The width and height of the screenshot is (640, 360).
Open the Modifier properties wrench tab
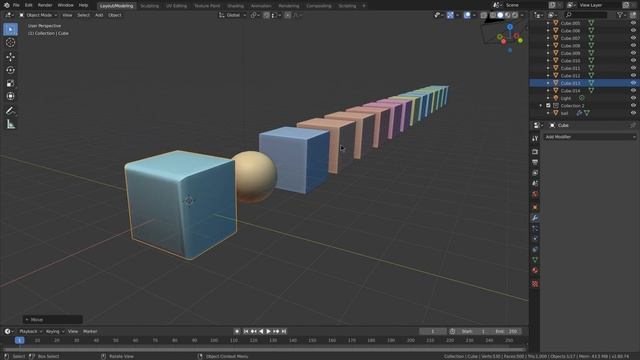pyautogui.click(x=535, y=218)
